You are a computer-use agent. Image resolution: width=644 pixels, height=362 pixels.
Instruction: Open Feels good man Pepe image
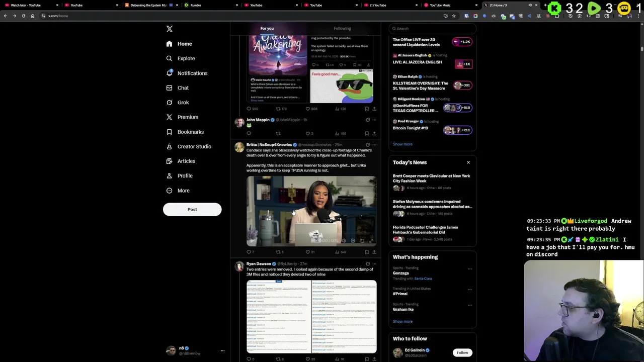[x=342, y=86]
